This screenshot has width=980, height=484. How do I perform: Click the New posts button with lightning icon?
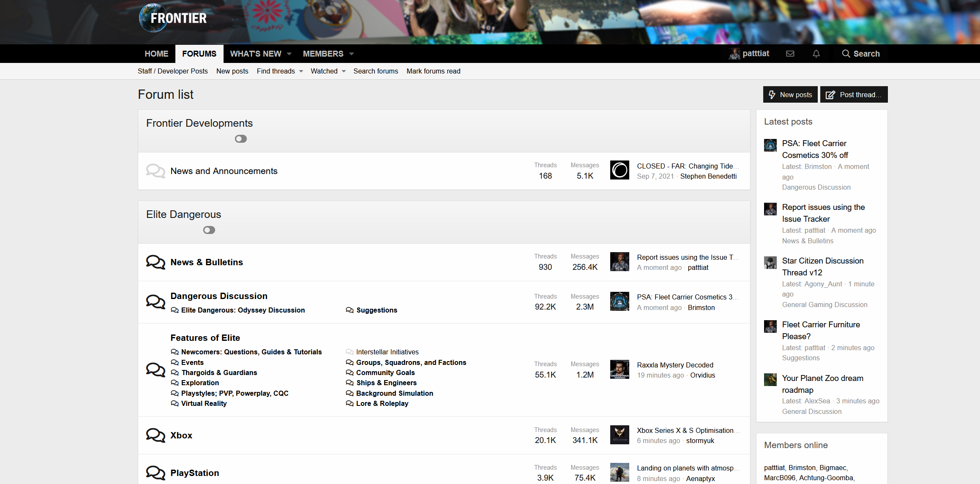[x=790, y=95]
